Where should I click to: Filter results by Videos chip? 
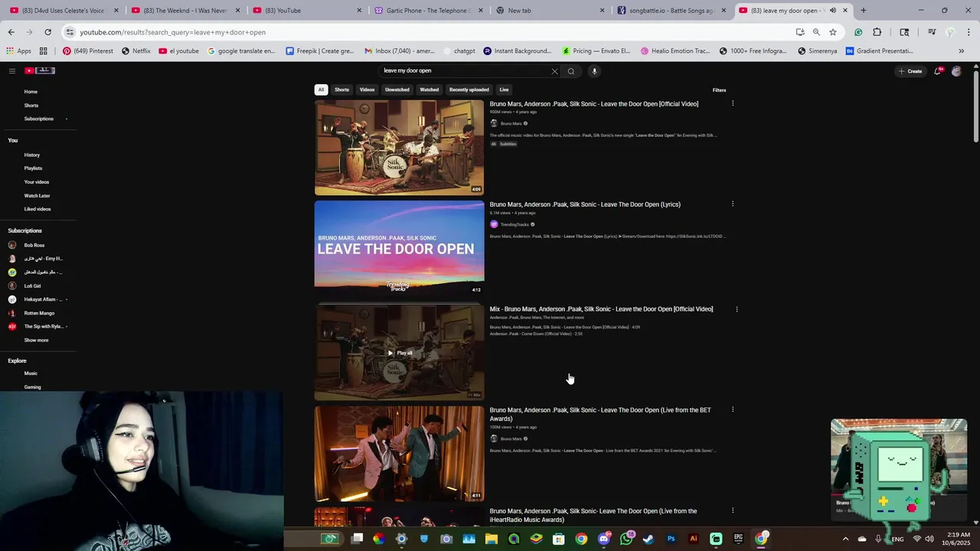[367, 90]
